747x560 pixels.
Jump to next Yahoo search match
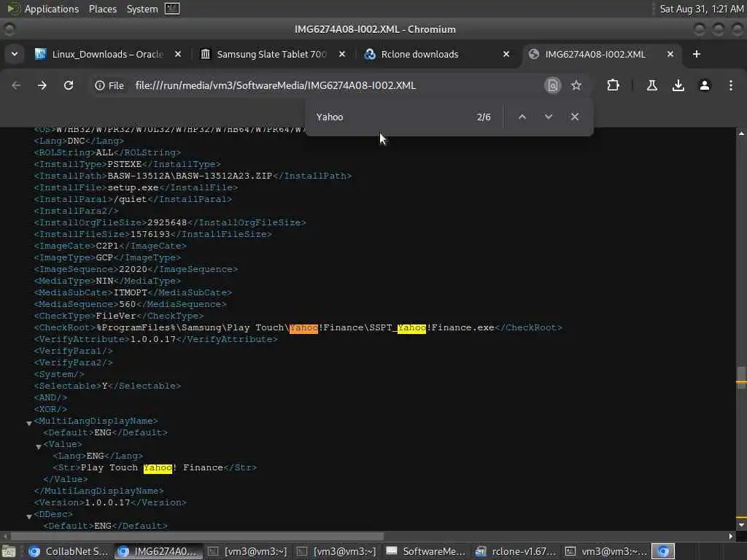[x=549, y=117]
